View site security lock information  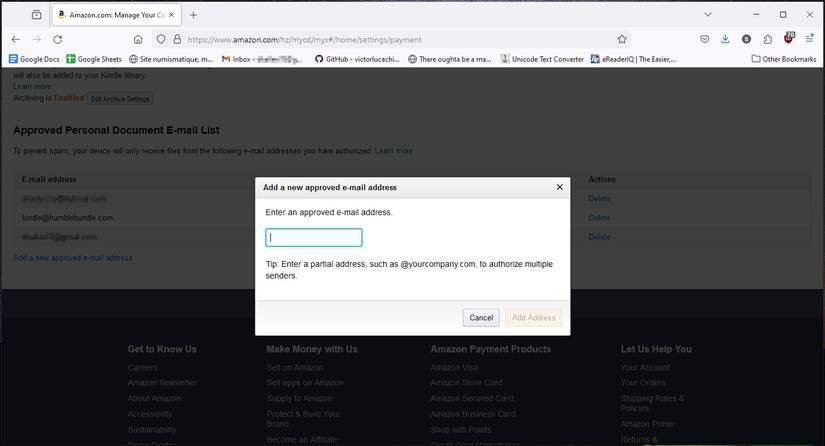click(x=177, y=39)
